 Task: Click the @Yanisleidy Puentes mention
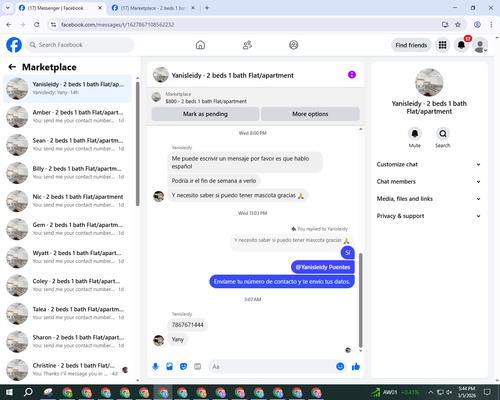click(x=323, y=267)
